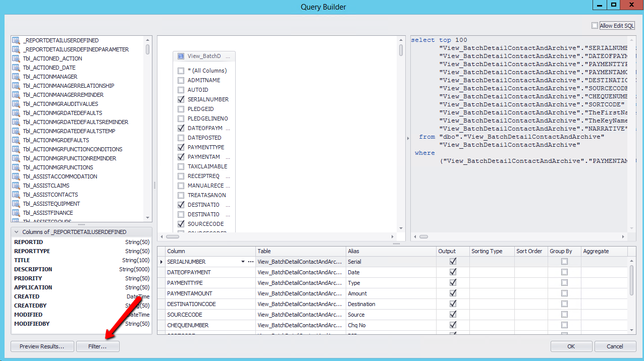Screen dimensions: 644x361
Task: Uncheck PAYMENTTYPE in the View_BatchD list
Action: [181, 147]
